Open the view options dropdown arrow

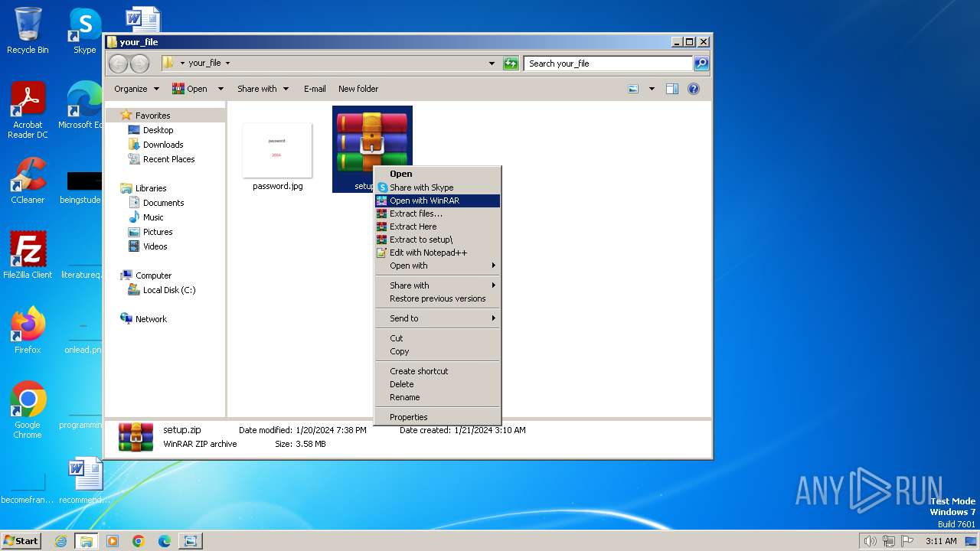(x=652, y=89)
